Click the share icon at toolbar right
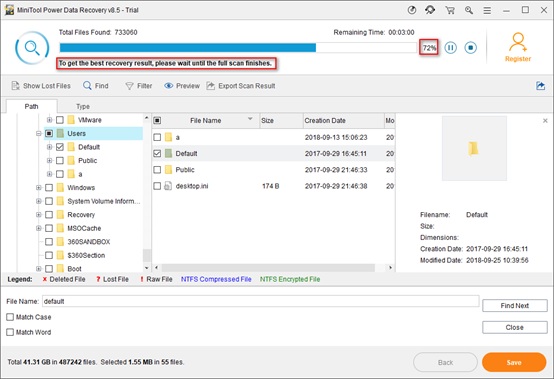The height and width of the screenshot is (379, 554). [540, 86]
